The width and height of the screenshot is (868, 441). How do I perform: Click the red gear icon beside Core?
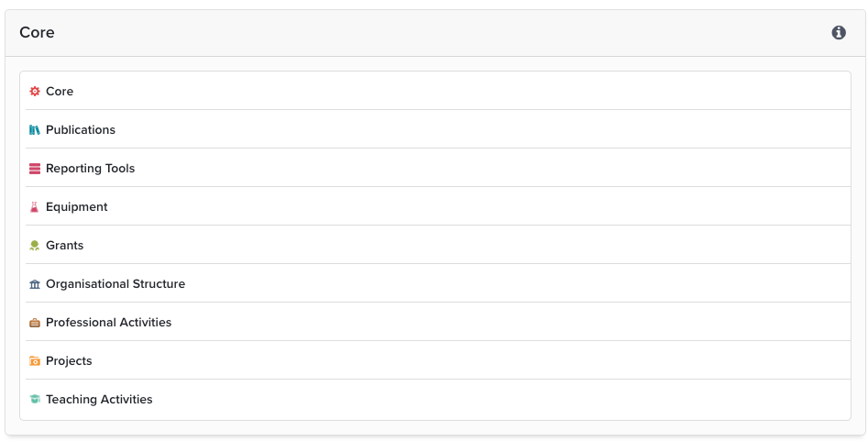[35, 92]
